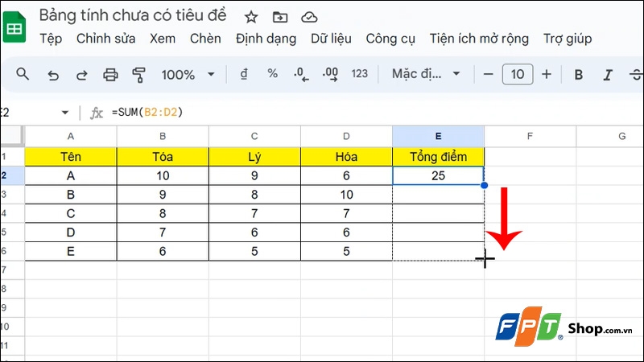Select the Tên header cell
644x362 pixels.
click(x=71, y=157)
